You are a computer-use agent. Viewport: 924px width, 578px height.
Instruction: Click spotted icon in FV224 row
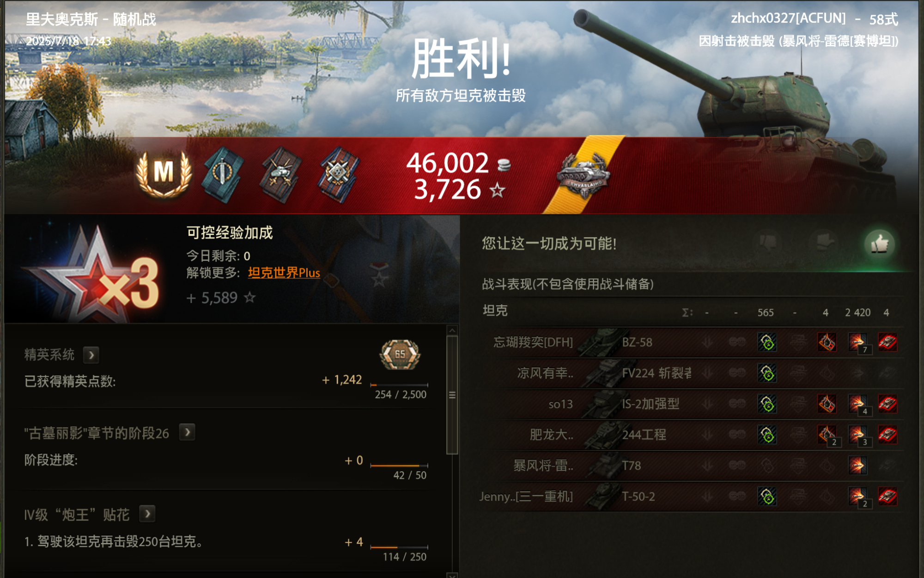[x=767, y=373]
